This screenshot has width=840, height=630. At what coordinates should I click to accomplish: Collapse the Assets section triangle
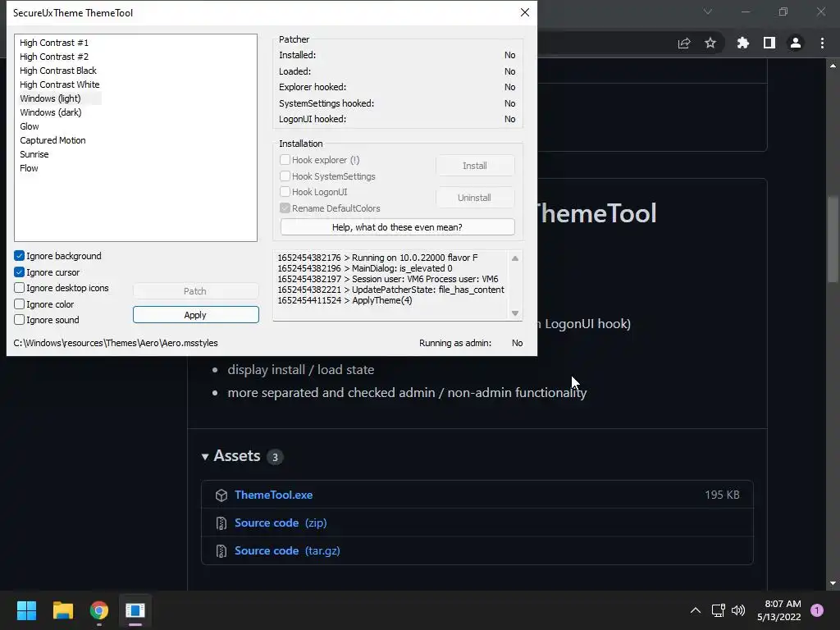click(x=204, y=457)
